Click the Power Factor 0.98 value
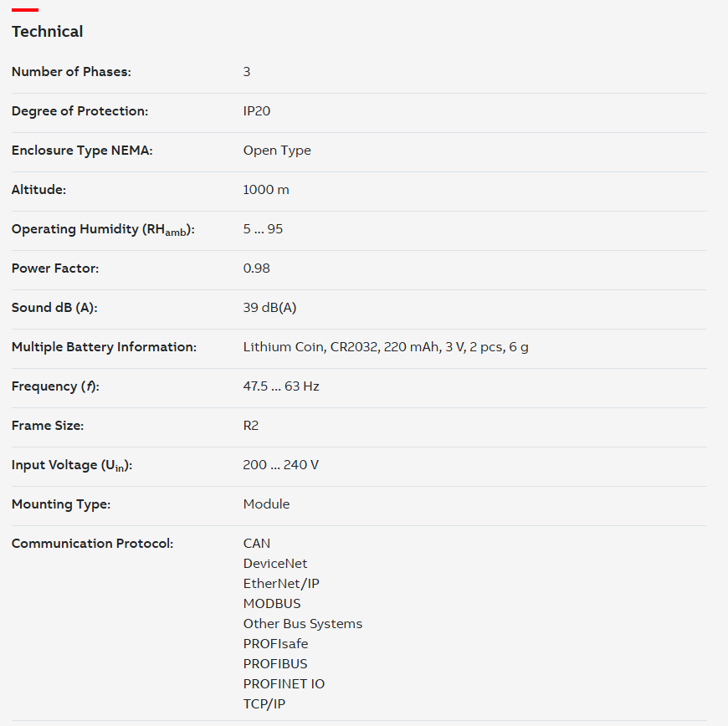Screen dimensions: 728x726 click(257, 268)
